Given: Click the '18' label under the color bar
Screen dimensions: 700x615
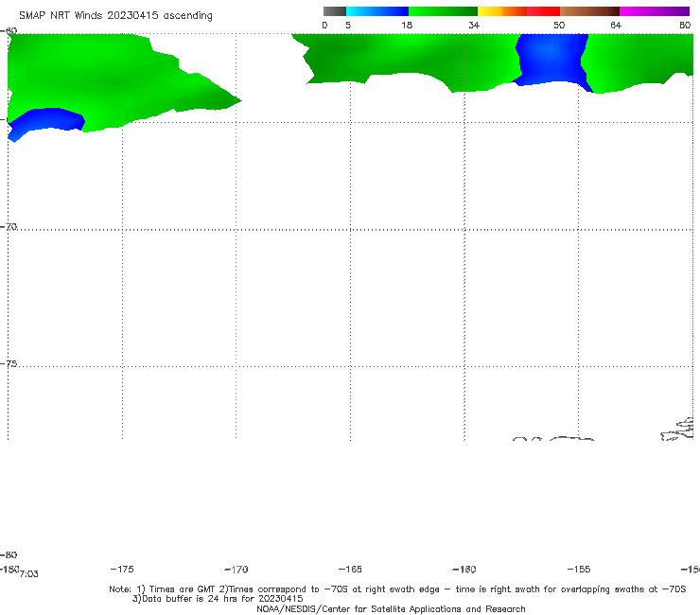Looking at the screenshot, I should 407,26.
